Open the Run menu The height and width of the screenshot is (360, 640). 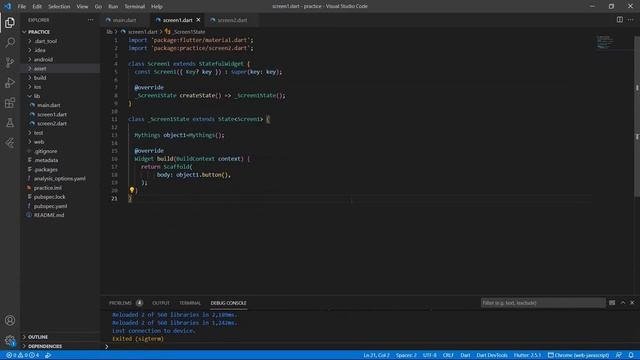113,7
